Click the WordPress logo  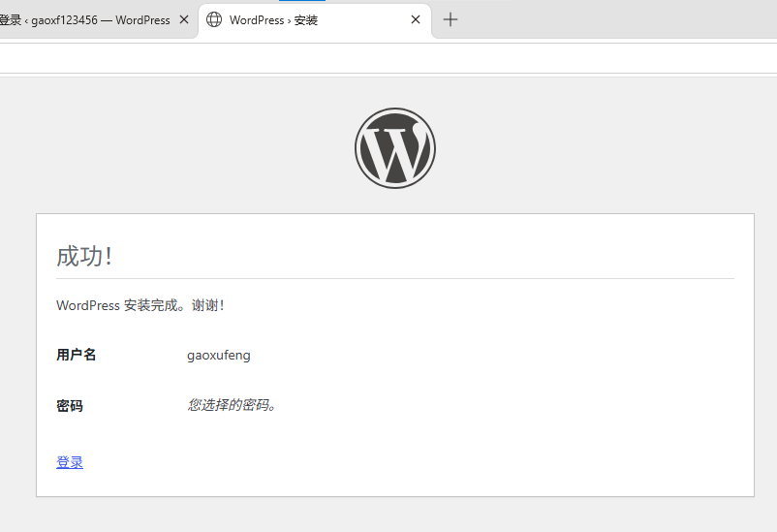[x=395, y=148]
